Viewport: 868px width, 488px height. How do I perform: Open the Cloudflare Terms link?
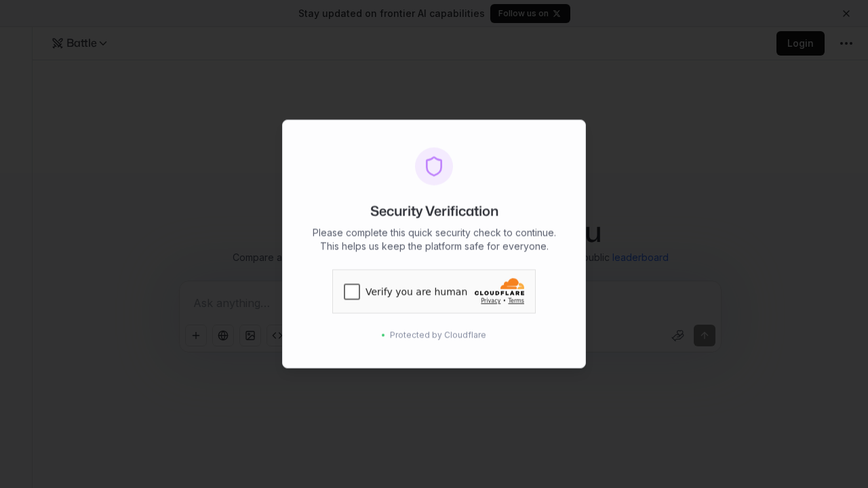516,301
